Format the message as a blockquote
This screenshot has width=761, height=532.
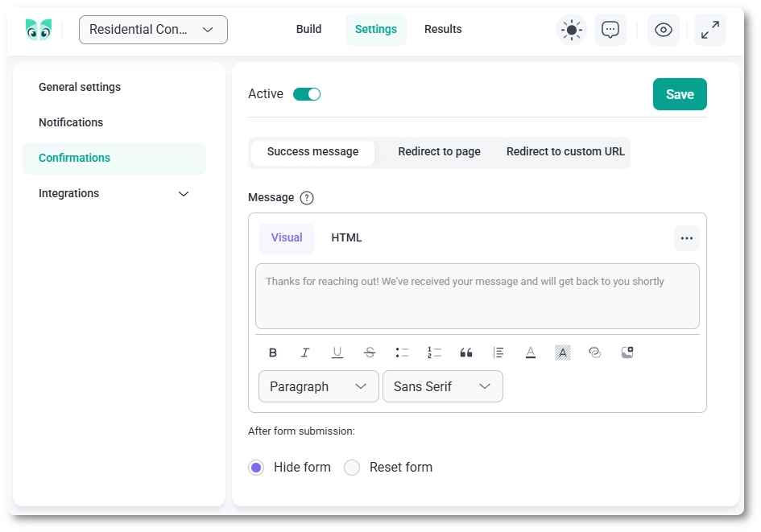coord(466,352)
